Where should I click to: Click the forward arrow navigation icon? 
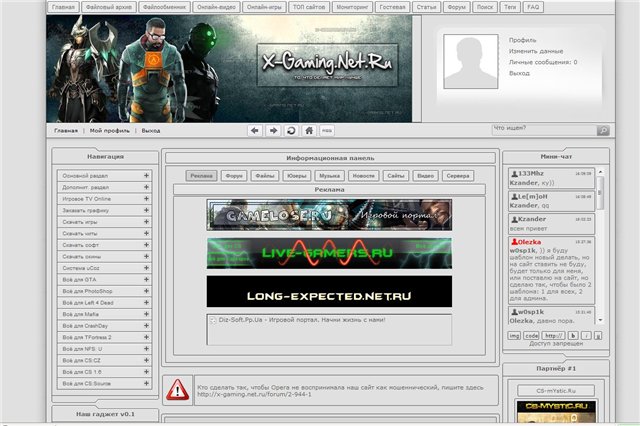coord(273,131)
